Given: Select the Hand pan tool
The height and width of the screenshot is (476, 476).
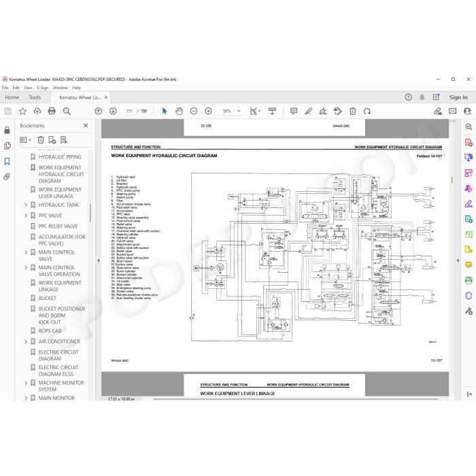Looking at the screenshot, I should (x=179, y=111).
